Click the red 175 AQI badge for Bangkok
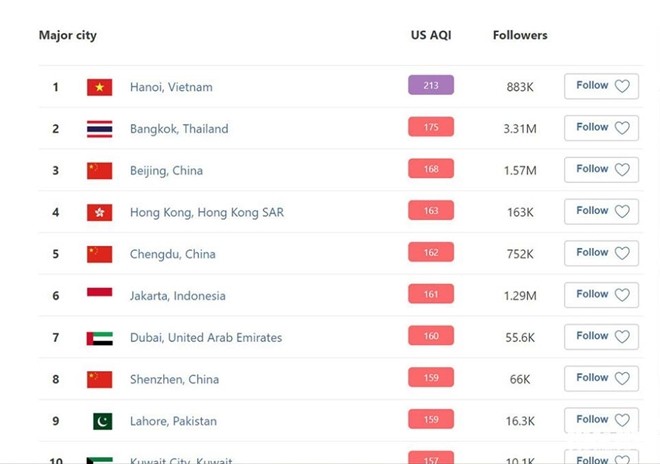Viewport: 660px width, 464px height. 431,127
